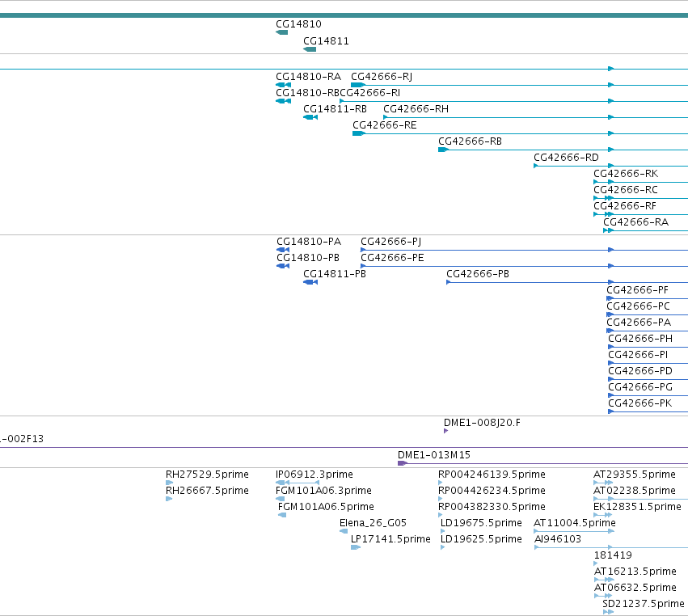Open protein CG42666-PC
The height and width of the screenshot is (616, 688).
[x=638, y=306]
